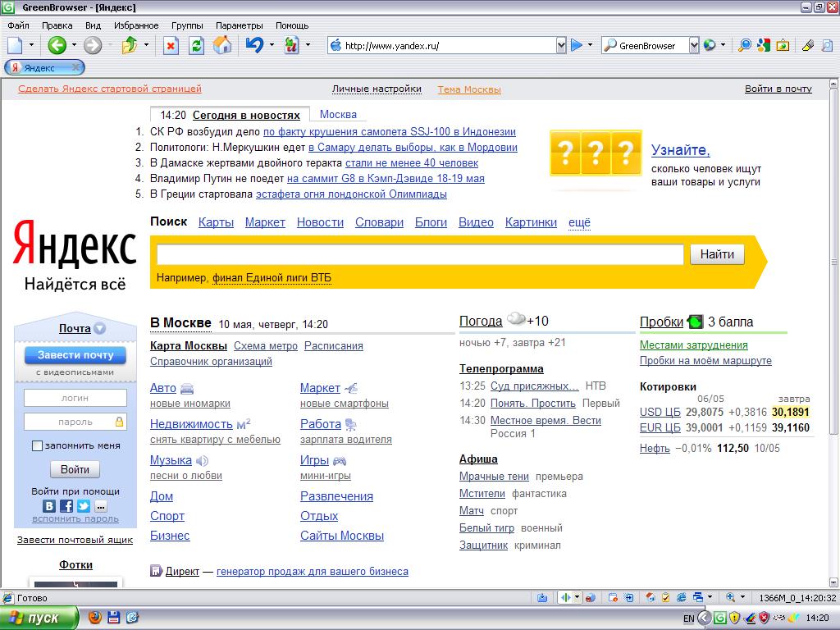Log in with Twitter icon
Viewport: 840px width, 630px height.
click(x=84, y=505)
